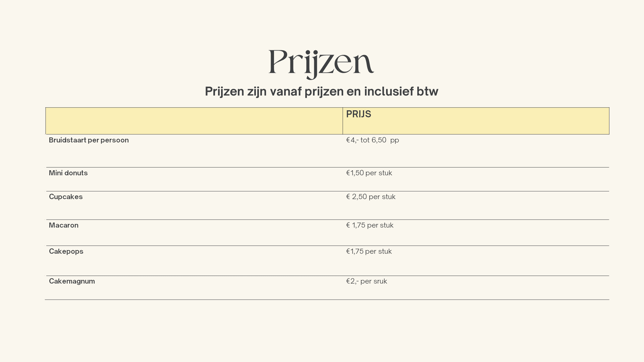This screenshot has width=644, height=362.
Task: Click the word persoon in Bruidstaart row
Action: tap(115, 140)
